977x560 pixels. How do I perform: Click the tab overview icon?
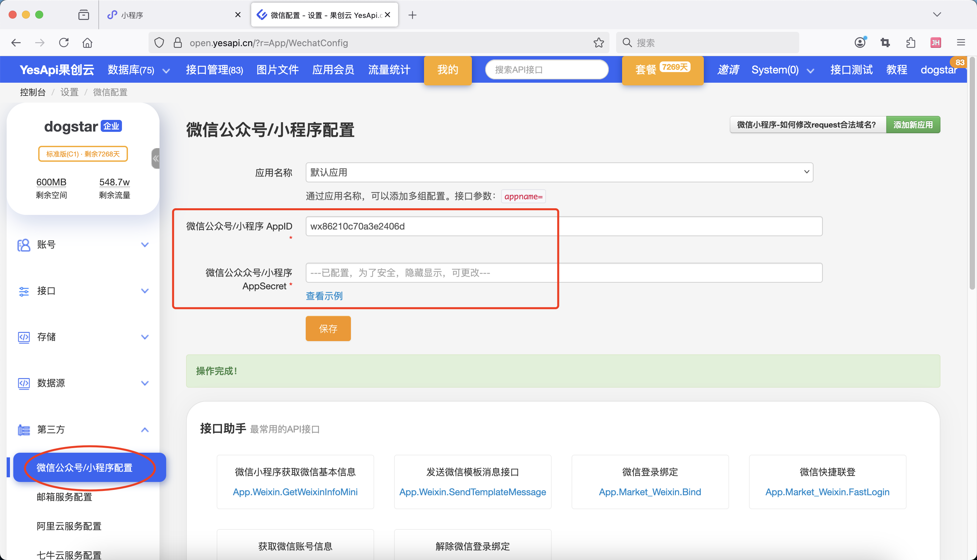pyautogui.click(x=83, y=15)
